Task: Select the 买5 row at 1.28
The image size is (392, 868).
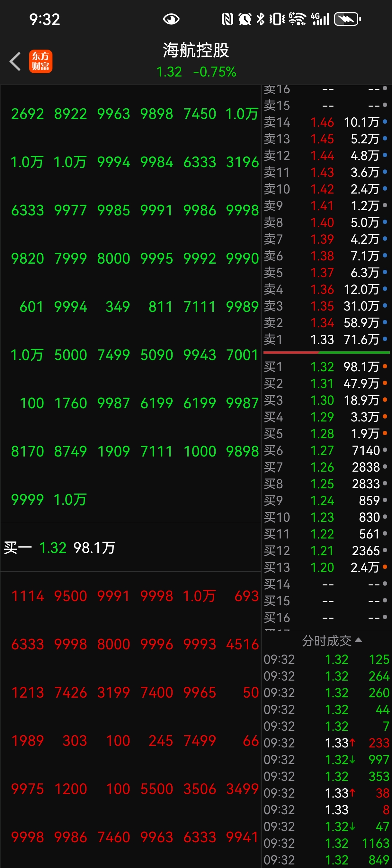Action: (x=326, y=434)
